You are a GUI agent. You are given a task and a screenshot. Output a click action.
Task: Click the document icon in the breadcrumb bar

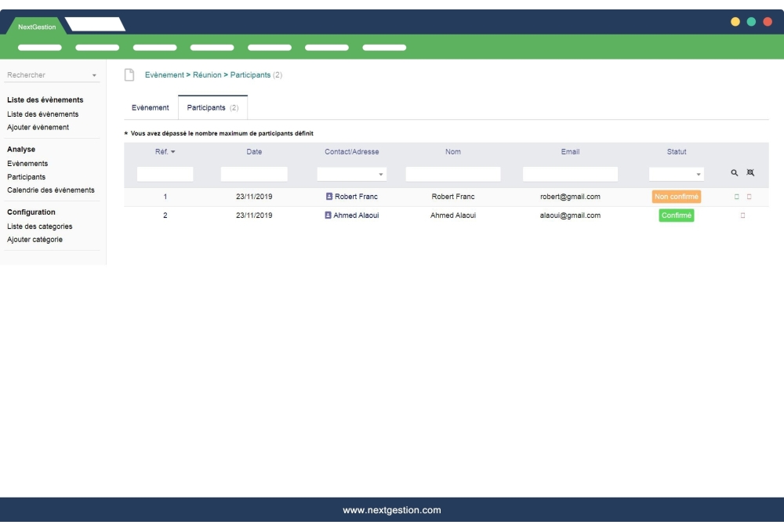point(131,74)
